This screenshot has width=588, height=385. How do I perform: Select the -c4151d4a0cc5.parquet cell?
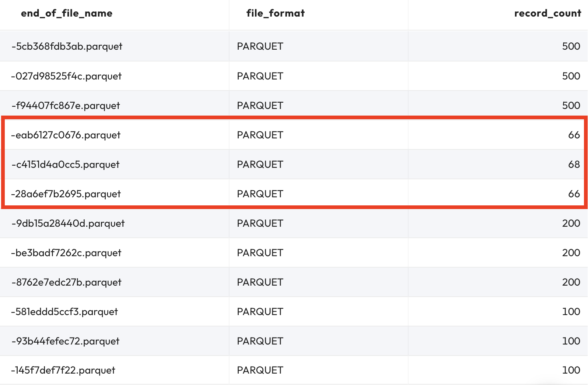66,165
